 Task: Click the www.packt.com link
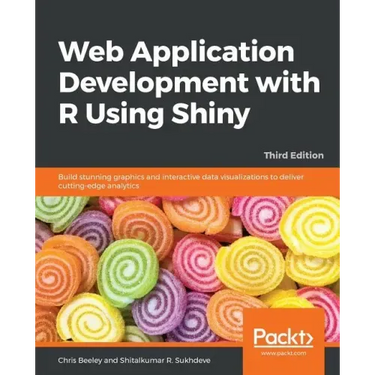[283, 353]
